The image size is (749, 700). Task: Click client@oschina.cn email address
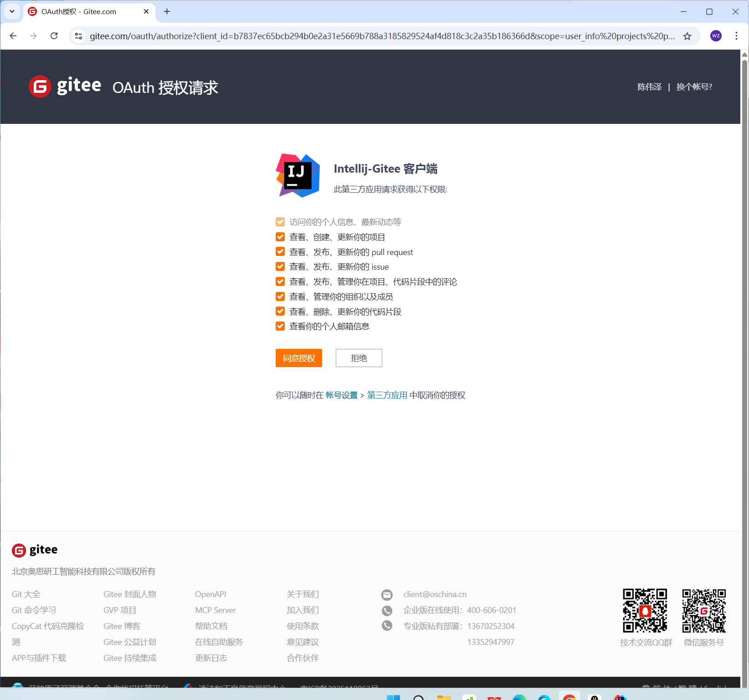coord(435,594)
